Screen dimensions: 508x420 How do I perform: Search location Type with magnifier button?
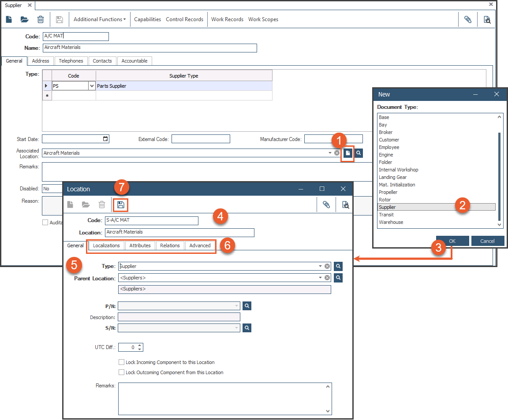(x=338, y=266)
